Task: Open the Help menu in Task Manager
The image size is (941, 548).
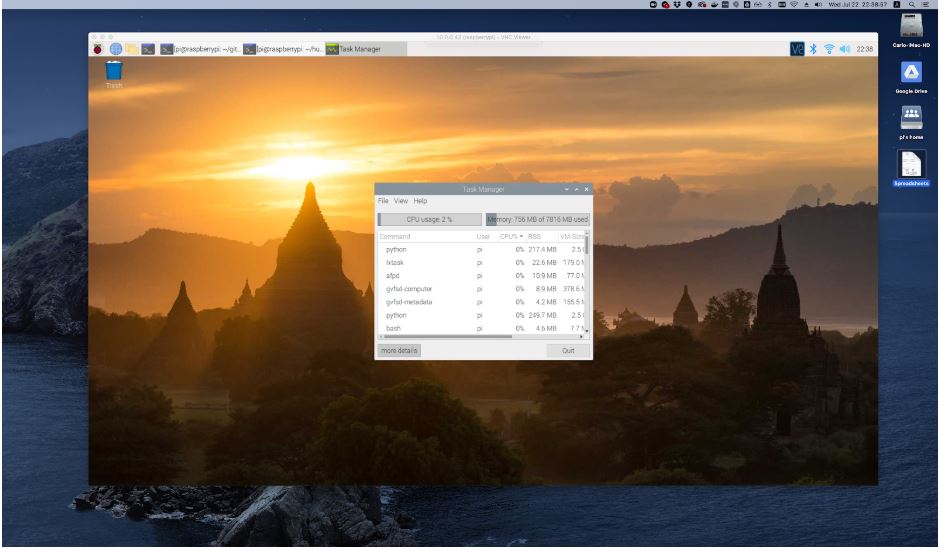Action: coord(420,201)
